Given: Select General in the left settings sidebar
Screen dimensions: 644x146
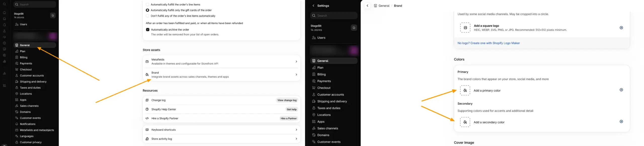Looking at the screenshot, I should click(35, 45).
